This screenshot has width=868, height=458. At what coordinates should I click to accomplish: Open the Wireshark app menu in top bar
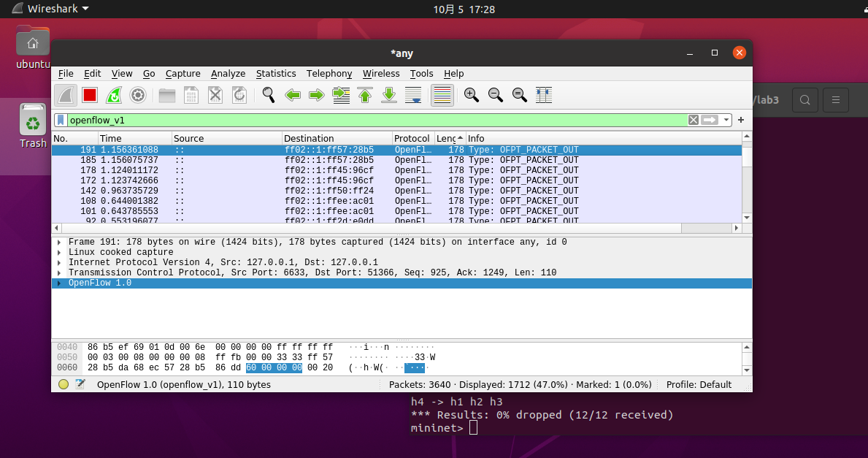tap(50, 9)
